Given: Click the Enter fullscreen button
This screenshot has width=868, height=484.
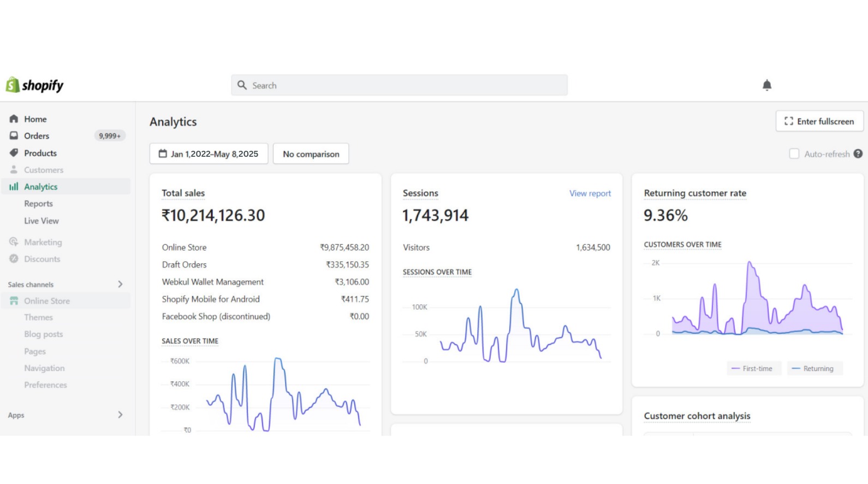Looking at the screenshot, I should (x=819, y=121).
